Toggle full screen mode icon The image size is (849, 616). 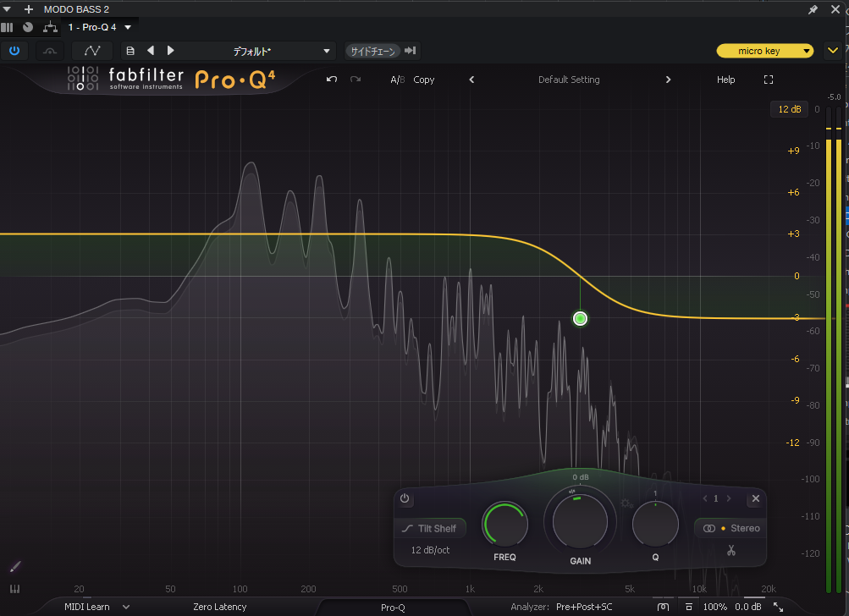[769, 80]
